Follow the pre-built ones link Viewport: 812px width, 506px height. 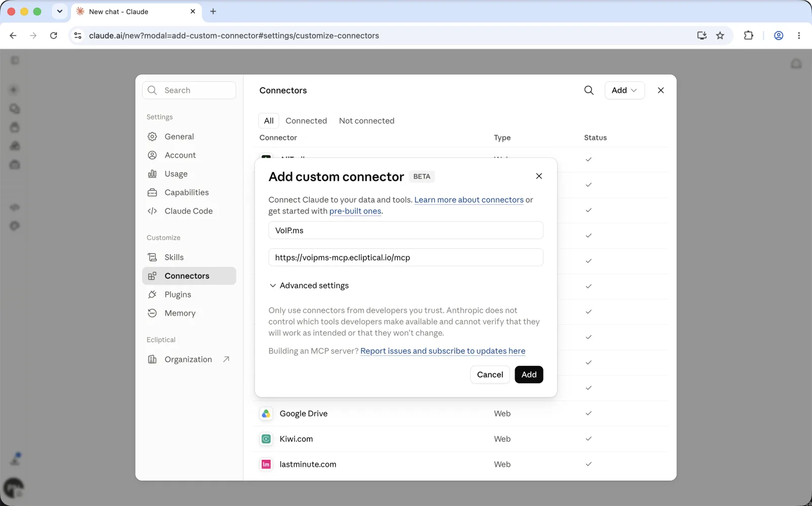click(x=355, y=211)
